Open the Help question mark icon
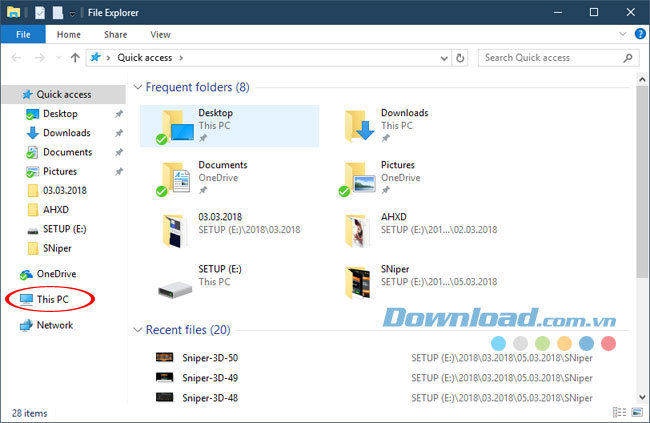Image resolution: width=650 pixels, height=423 pixels. pyautogui.click(x=640, y=34)
